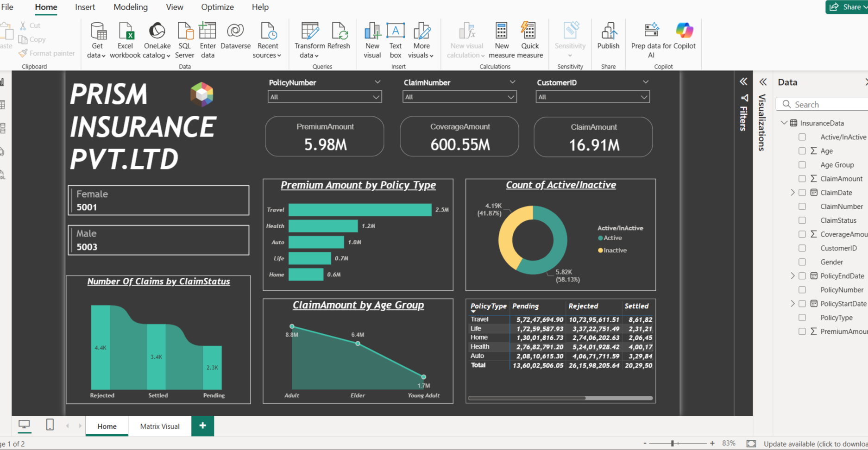The width and height of the screenshot is (868, 450).
Task: Click the Data pane Search field
Action: coord(824,105)
